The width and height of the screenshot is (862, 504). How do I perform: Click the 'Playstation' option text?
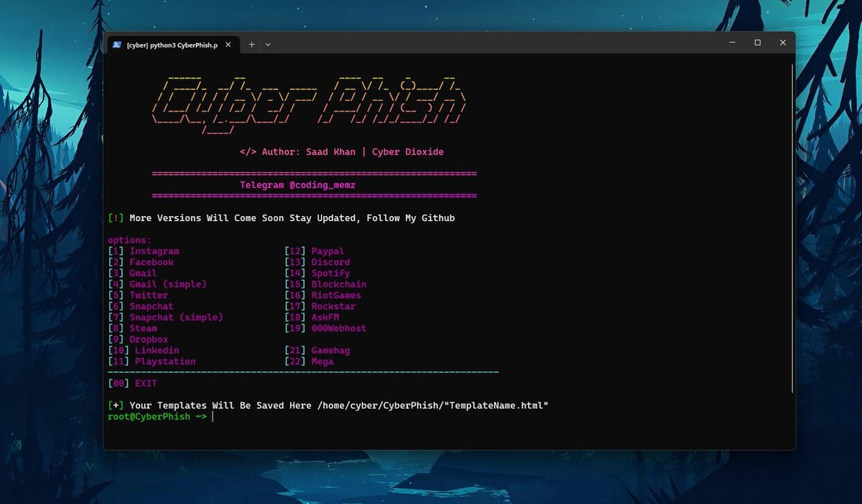click(x=165, y=361)
